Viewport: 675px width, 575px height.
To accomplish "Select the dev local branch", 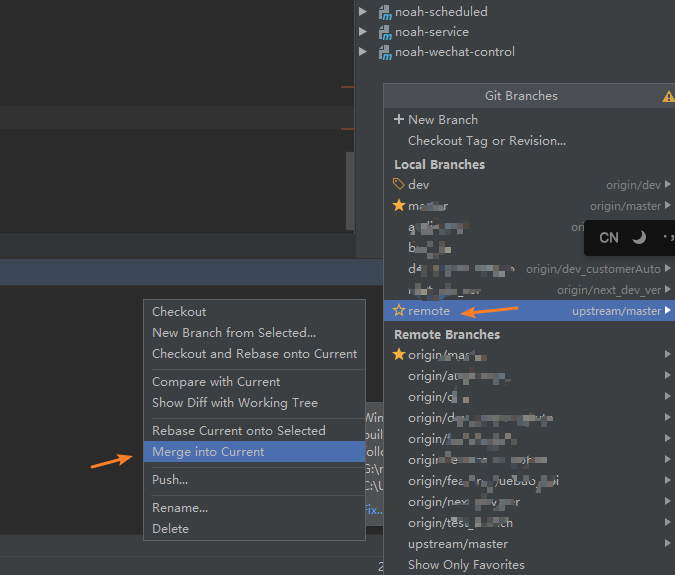I will 529,185.
